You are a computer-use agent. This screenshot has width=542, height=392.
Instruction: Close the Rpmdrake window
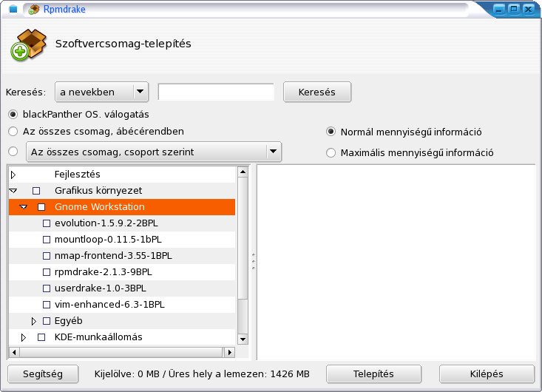tap(529, 10)
